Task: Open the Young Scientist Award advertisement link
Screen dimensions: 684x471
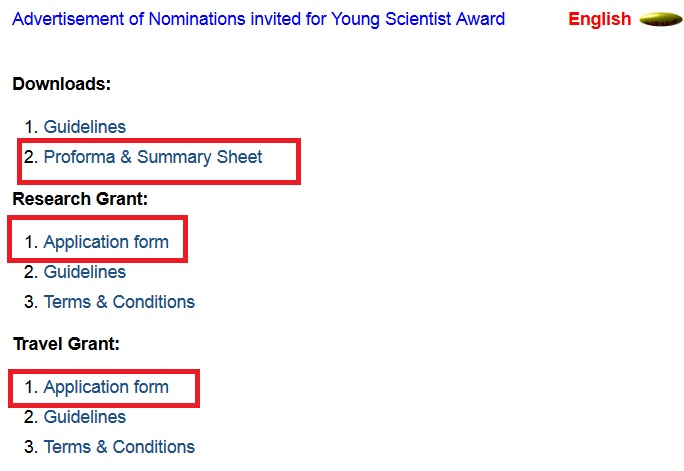Action: click(x=258, y=19)
